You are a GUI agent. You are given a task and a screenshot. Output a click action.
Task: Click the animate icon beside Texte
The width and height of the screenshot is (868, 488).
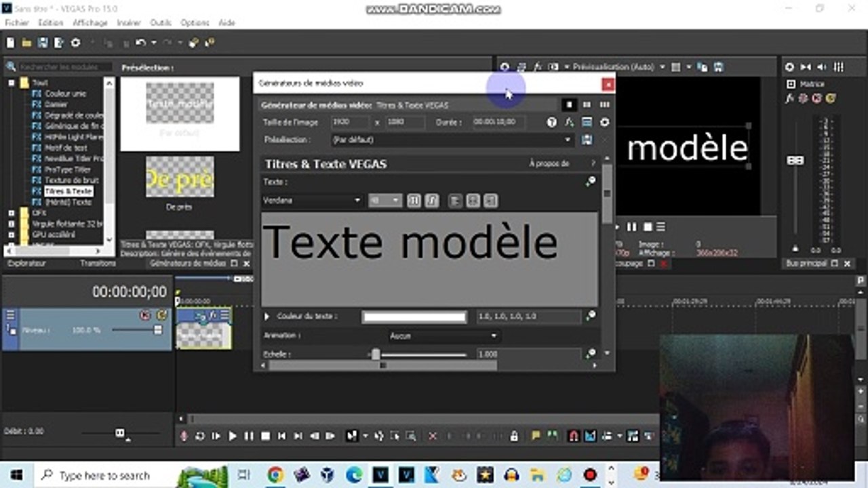591,182
